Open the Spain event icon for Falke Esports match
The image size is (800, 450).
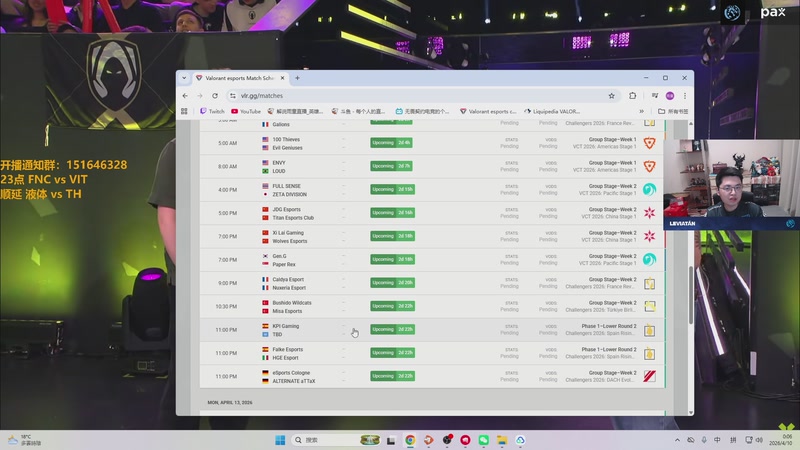pyautogui.click(x=649, y=353)
